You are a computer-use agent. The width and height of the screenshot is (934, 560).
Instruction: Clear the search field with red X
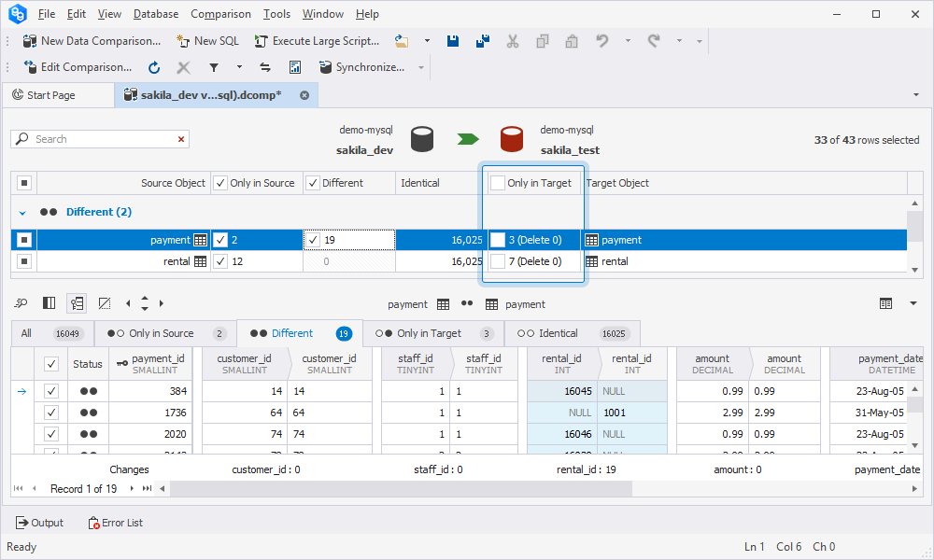click(181, 139)
